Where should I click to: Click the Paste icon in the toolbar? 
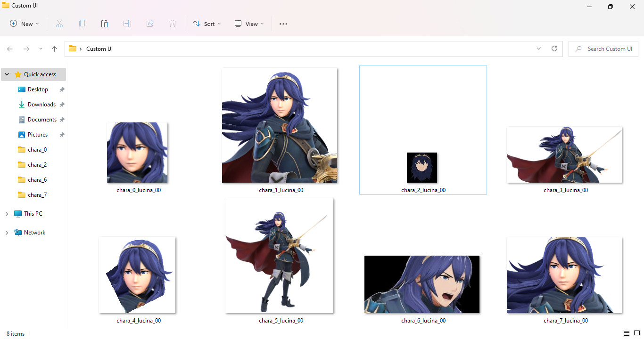tap(105, 23)
